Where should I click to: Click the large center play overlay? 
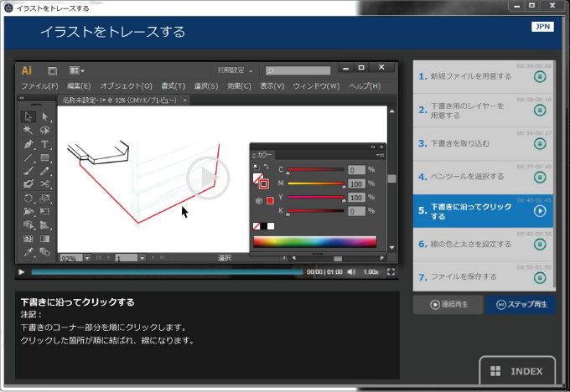tap(208, 178)
